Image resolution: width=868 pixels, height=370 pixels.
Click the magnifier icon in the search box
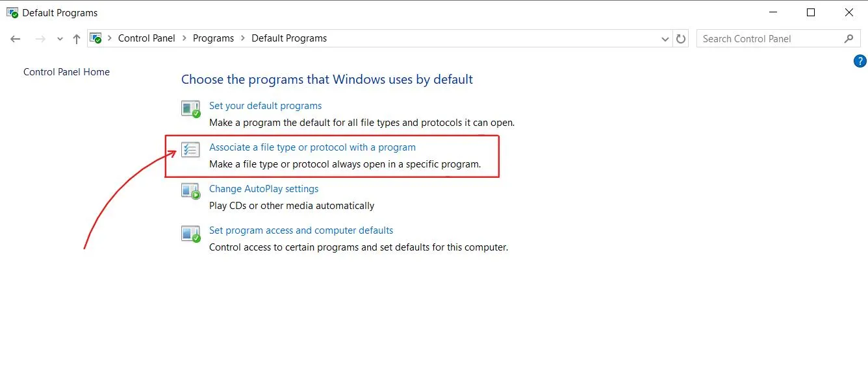[849, 39]
